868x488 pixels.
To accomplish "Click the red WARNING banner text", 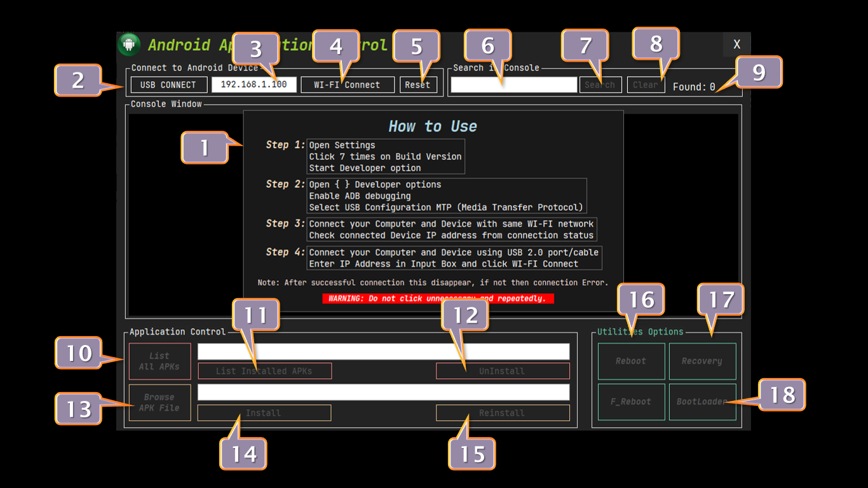I will pyautogui.click(x=438, y=298).
